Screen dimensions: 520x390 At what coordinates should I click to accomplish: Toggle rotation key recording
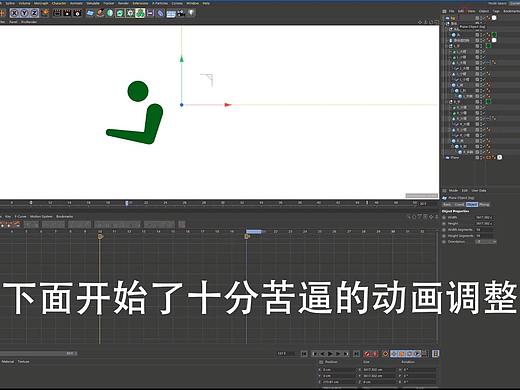409,354
